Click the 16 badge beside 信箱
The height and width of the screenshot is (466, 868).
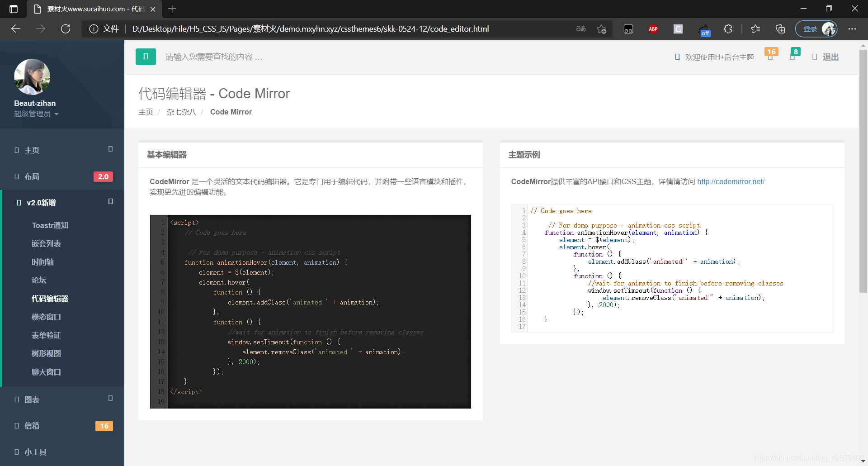(104, 426)
